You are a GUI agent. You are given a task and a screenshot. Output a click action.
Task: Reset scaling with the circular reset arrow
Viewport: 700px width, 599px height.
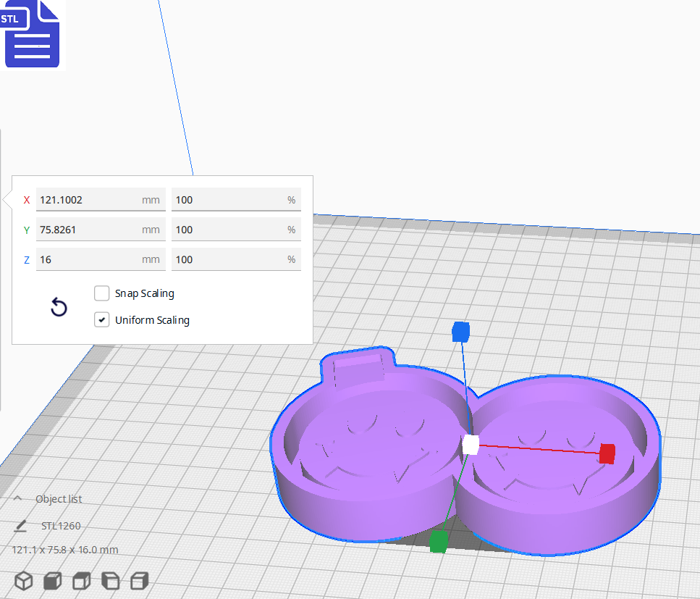[59, 307]
